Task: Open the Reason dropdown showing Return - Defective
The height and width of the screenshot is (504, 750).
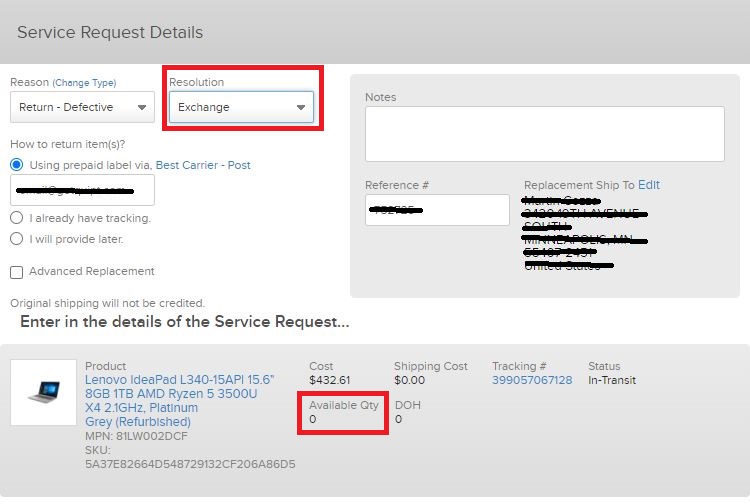Action: (x=82, y=107)
